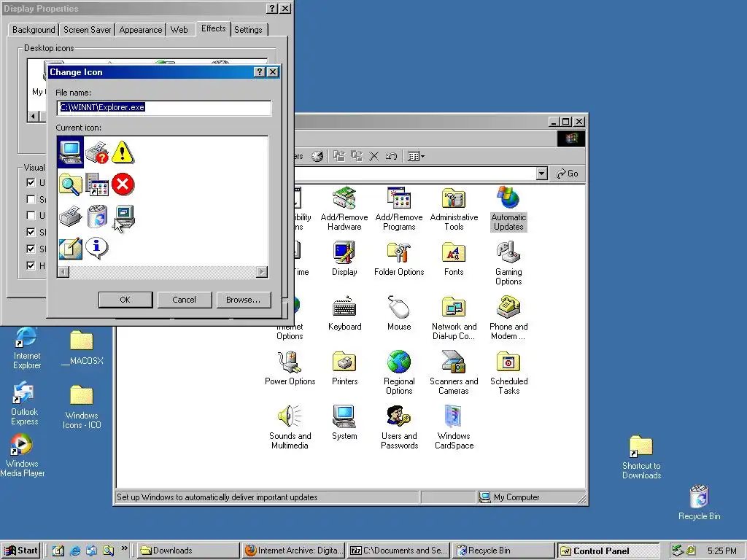Image resolution: width=747 pixels, height=560 pixels.
Task: Switch to the Screen Saver tab
Action: 88,29
